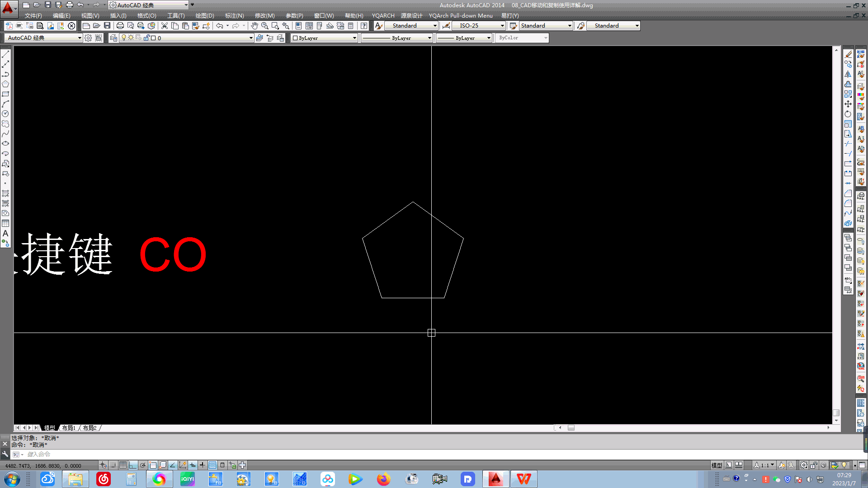Select the Polygon draw tool
Screen dimensions: 868x488
pos(5,84)
